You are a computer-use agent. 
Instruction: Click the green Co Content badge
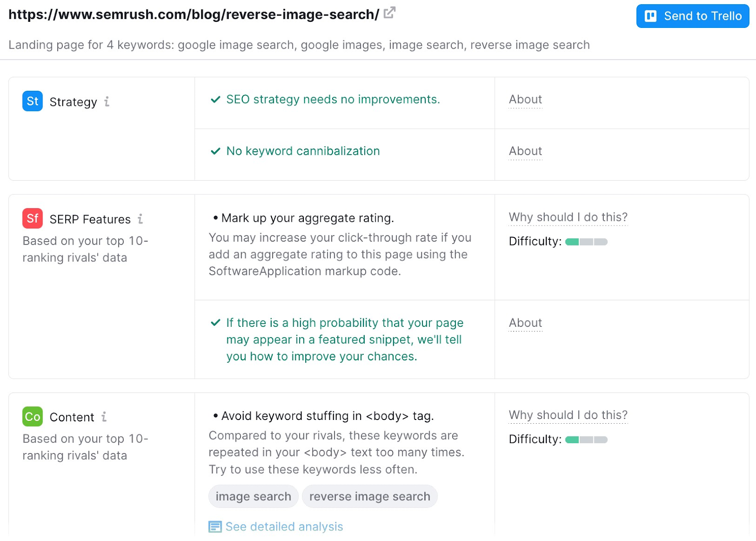click(x=33, y=417)
